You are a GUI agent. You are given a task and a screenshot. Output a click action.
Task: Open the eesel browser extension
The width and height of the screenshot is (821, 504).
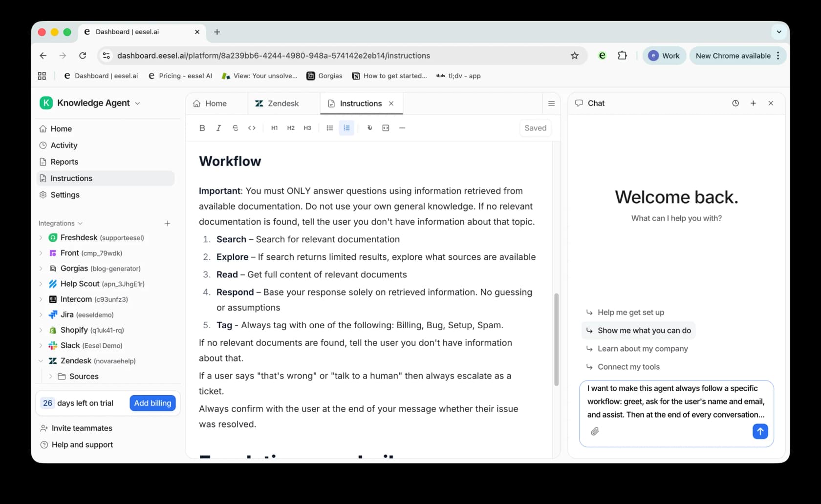click(602, 56)
